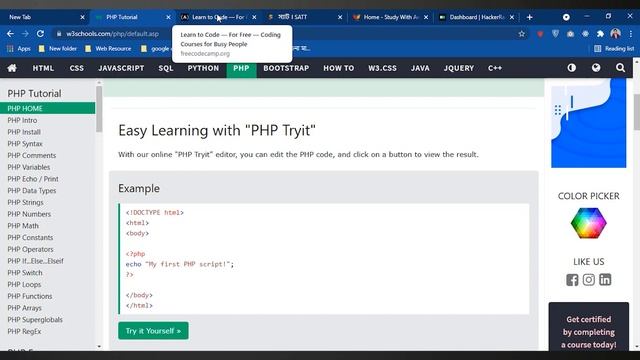The height and width of the screenshot is (360, 640).
Task: Open the Web Resource bookmark folder
Action: (108, 49)
